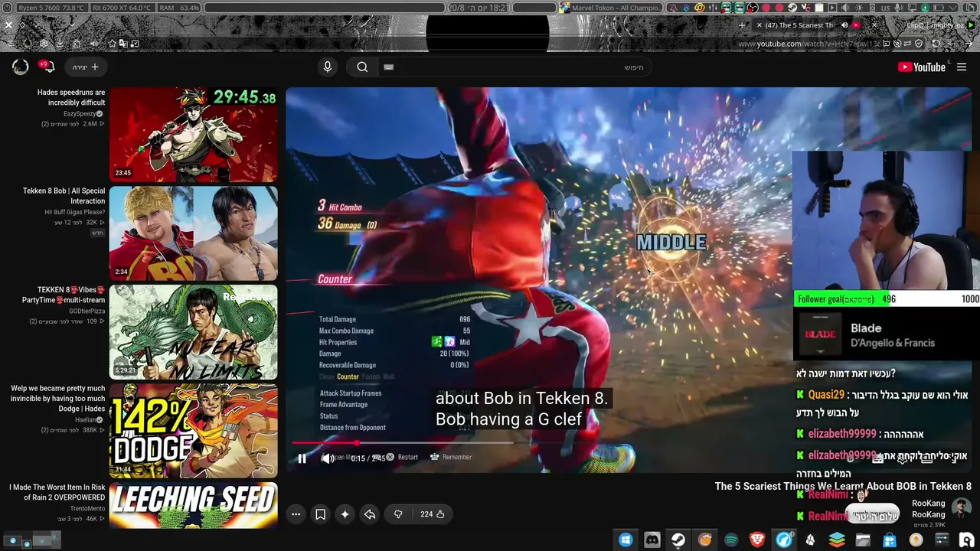Save the video with the bookmark icon
The height and width of the screenshot is (551, 980).
(320, 514)
